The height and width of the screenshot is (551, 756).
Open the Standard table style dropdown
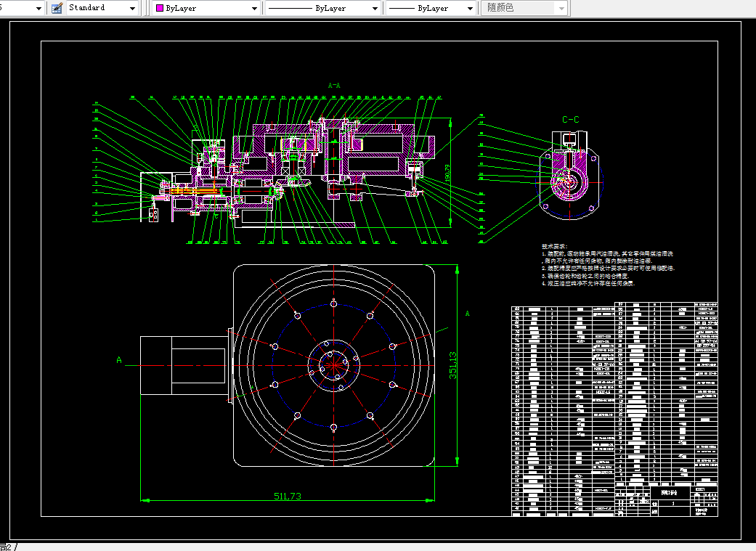pyautogui.click(x=133, y=8)
